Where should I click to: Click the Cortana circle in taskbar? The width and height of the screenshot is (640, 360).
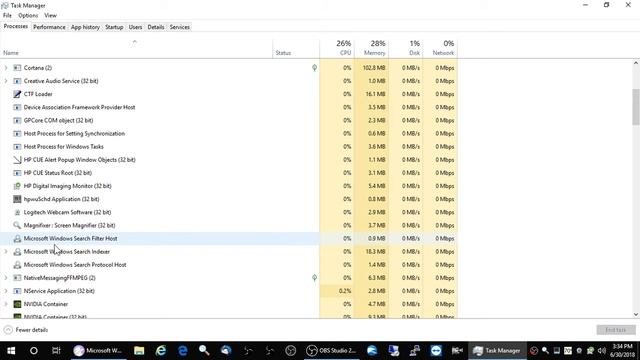pyautogui.click(x=33, y=351)
